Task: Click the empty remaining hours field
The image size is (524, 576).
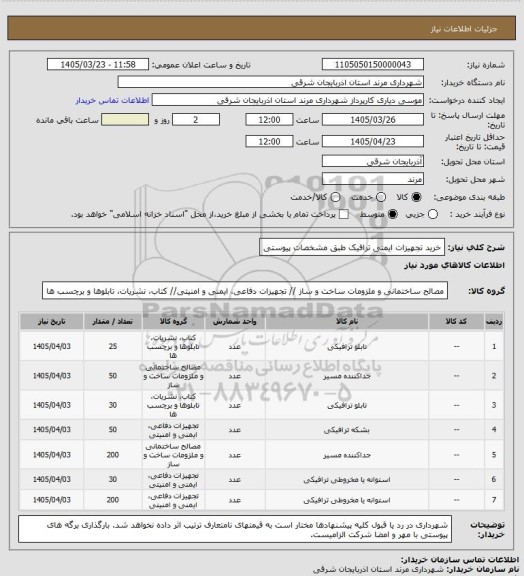Action: coord(125,120)
